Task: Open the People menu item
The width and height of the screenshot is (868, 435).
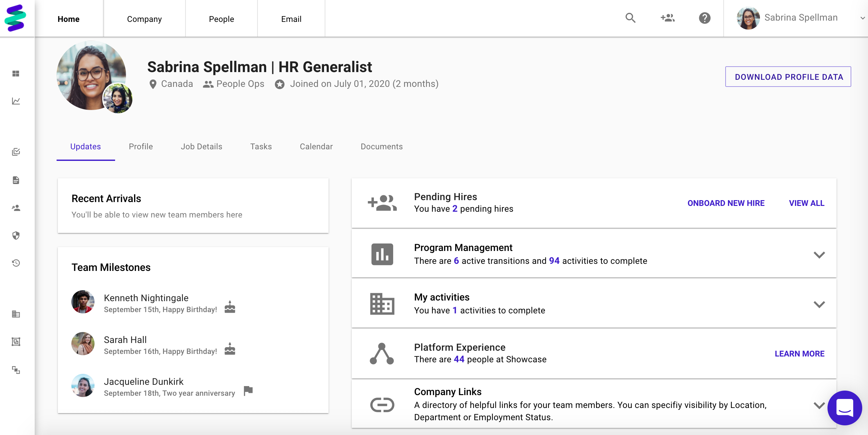Action: [x=221, y=19]
